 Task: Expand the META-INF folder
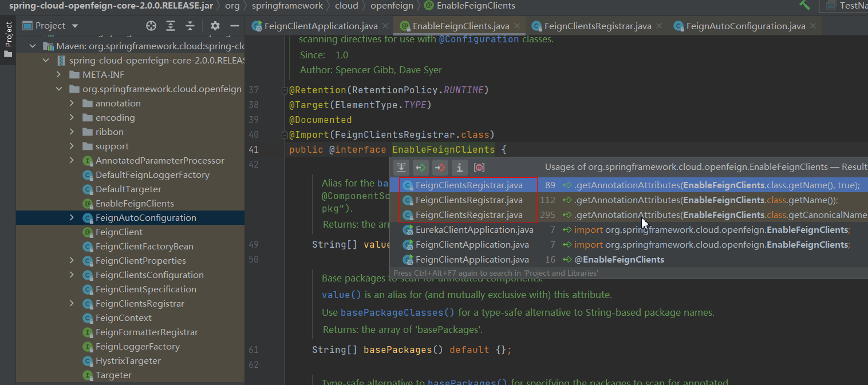[x=58, y=75]
